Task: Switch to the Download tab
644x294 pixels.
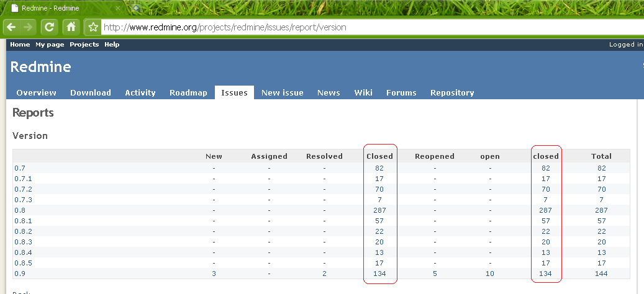Action: coord(90,92)
